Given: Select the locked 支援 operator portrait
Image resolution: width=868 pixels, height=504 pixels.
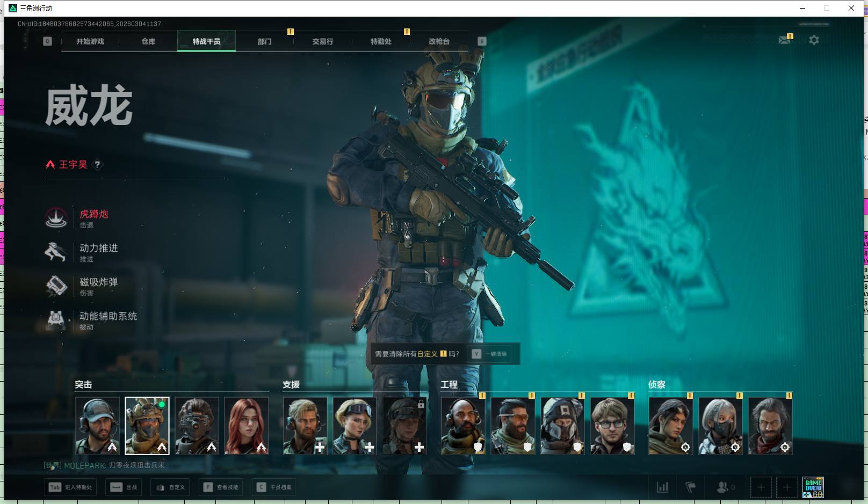Looking at the screenshot, I should 404,426.
